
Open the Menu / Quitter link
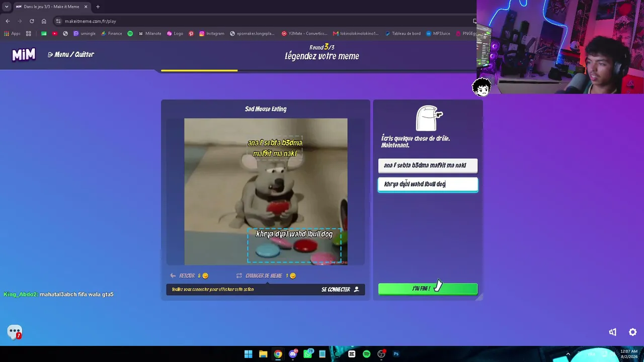tap(71, 54)
